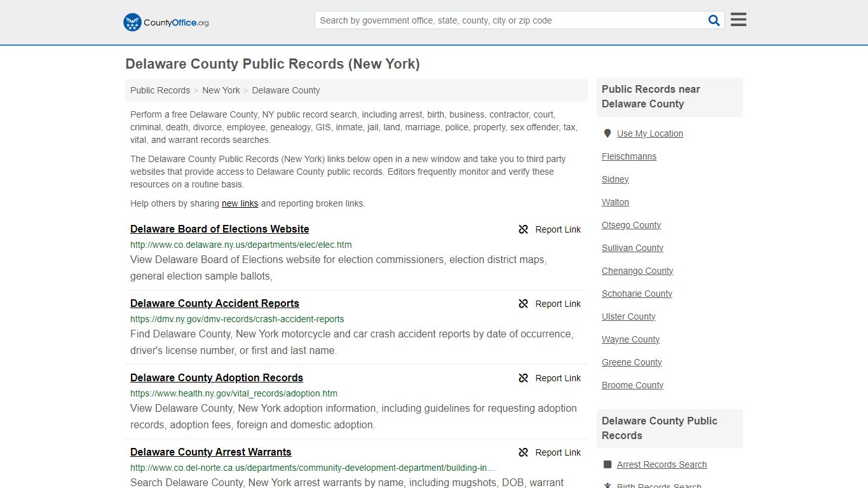Open Delaware Board of Elections Website
868x488 pixels.
click(x=220, y=229)
